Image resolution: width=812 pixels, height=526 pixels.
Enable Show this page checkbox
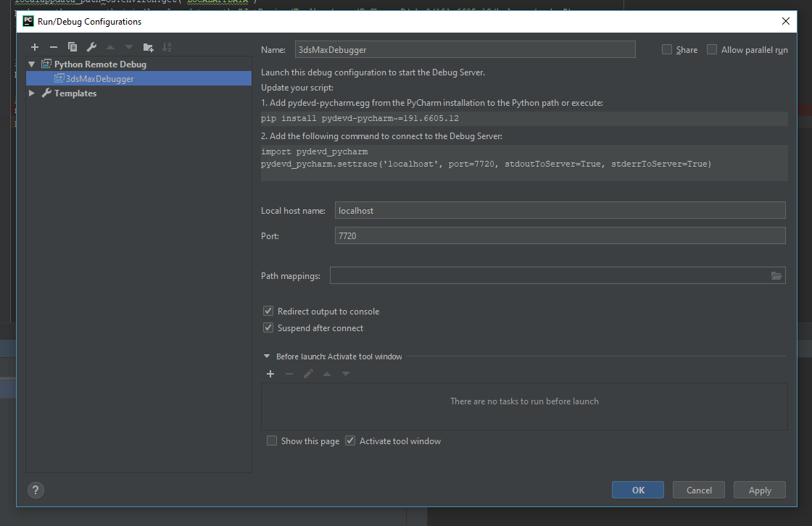272,441
